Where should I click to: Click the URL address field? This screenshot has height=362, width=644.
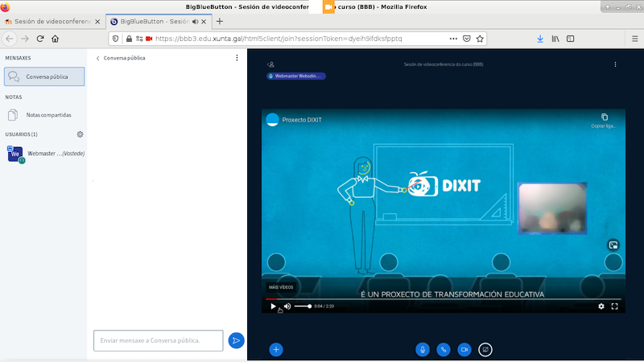[x=299, y=39]
